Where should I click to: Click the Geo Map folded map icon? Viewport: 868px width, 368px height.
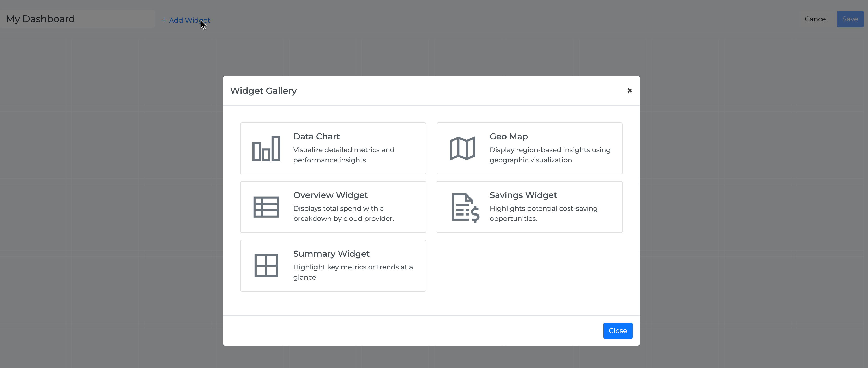pyautogui.click(x=462, y=149)
